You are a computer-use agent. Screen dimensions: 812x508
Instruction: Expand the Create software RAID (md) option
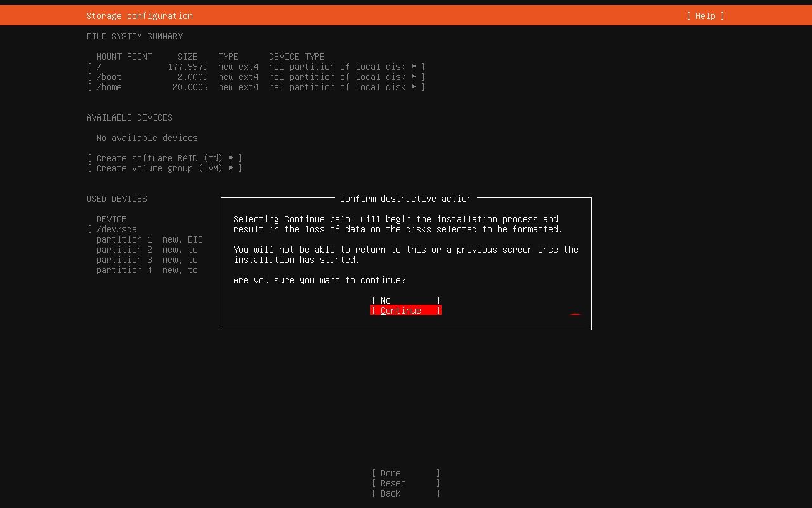point(164,158)
